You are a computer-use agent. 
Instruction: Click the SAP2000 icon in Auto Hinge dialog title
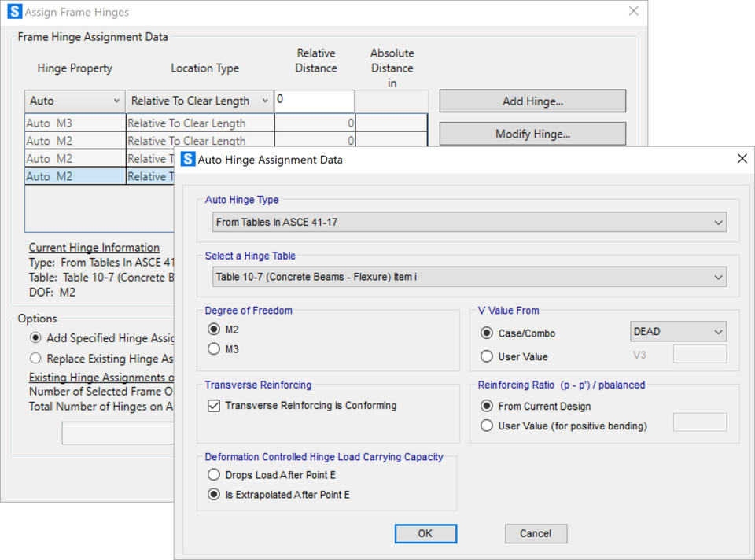coord(188,160)
